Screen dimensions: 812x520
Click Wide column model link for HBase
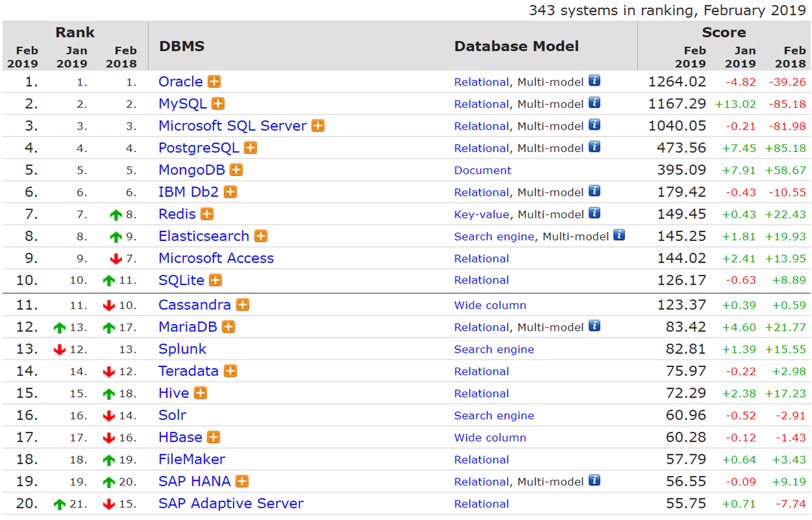point(490,438)
